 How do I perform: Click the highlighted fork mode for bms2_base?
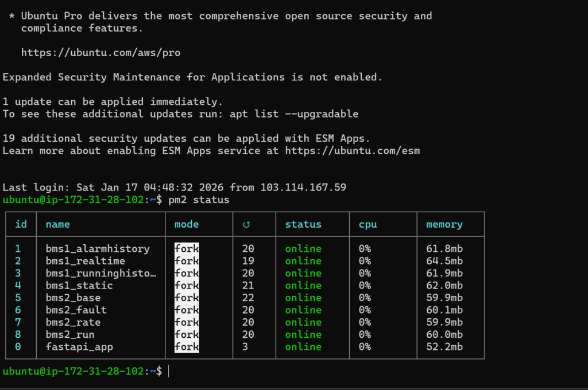[187, 298]
